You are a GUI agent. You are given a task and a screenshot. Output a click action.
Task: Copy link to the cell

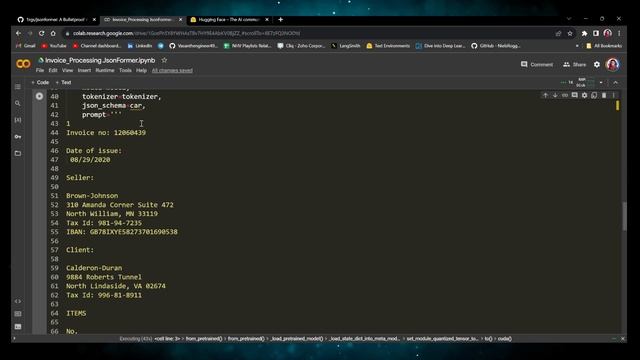point(565,95)
